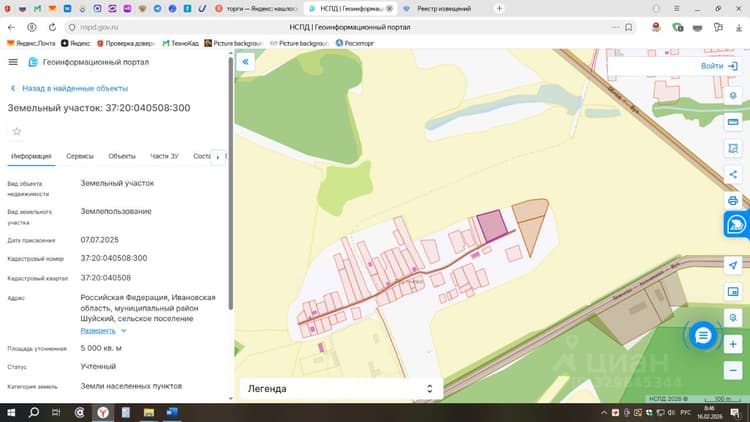The height and width of the screenshot is (422, 750).
Task: Switch to the Состав tab
Action: (201, 156)
